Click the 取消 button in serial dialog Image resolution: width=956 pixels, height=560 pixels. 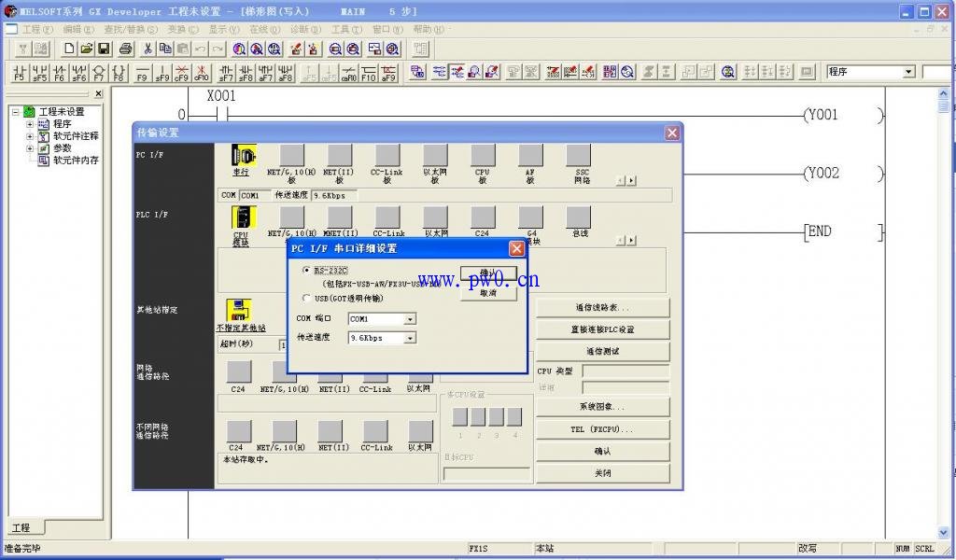pyautogui.click(x=487, y=293)
